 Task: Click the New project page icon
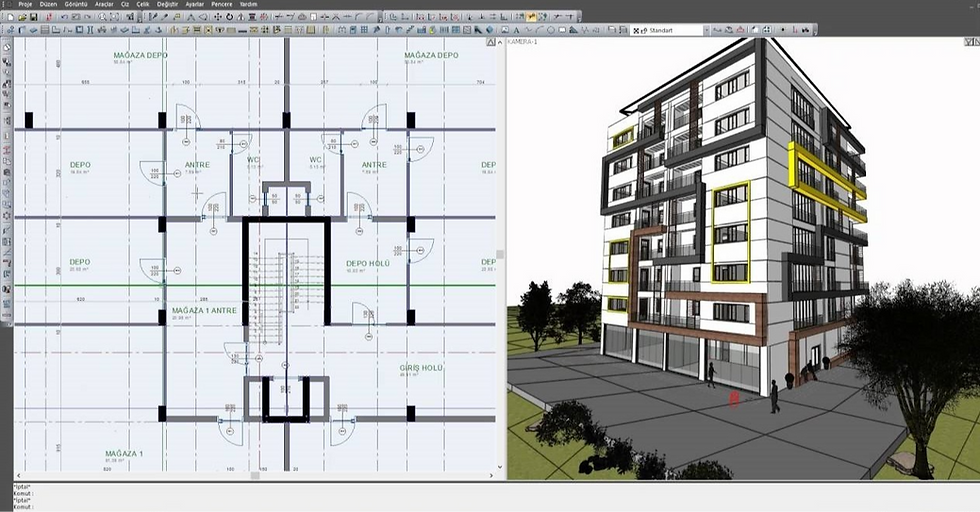pos(11,17)
